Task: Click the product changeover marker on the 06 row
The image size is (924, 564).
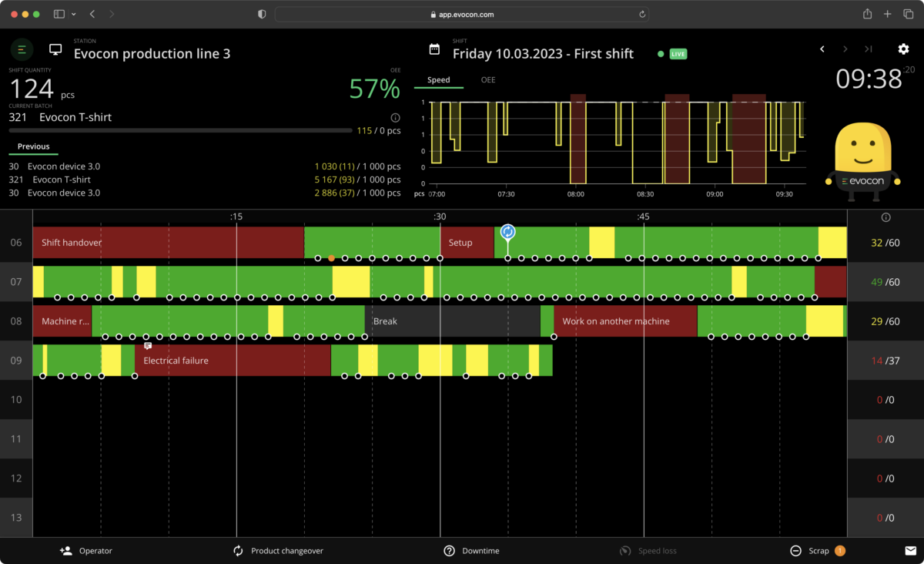Action: [508, 230]
